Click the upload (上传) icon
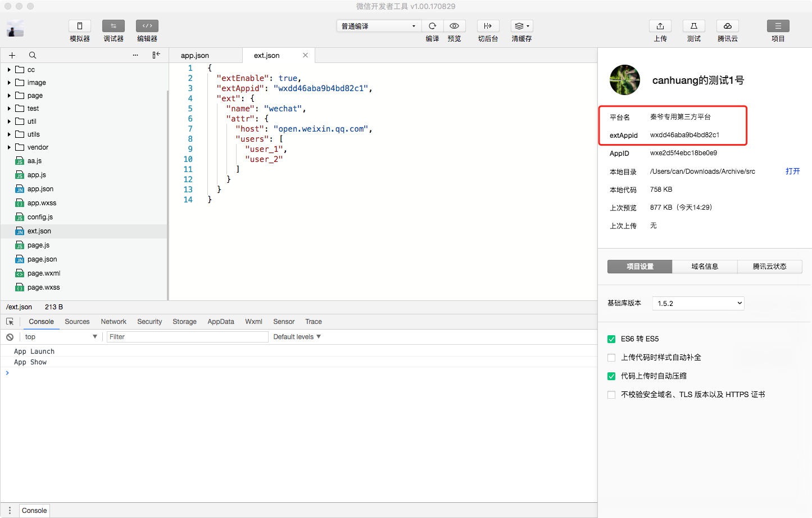The width and height of the screenshot is (812, 518). pos(660,26)
